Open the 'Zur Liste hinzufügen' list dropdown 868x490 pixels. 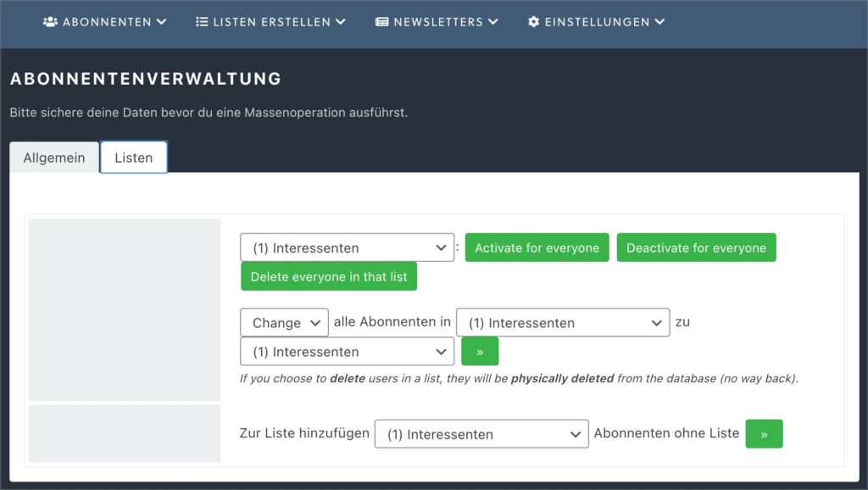click(481, 434)
